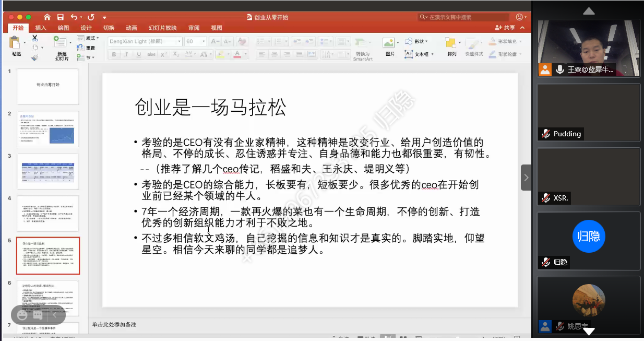Viewport: 644px width, 341px height.
Task: Select slide 4 thumbnail in sidebar
Action: pos(48,213)
